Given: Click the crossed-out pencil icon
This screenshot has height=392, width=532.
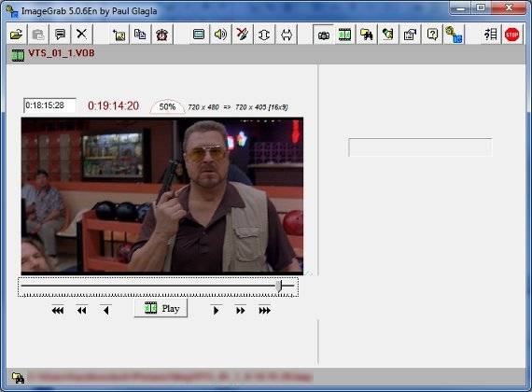Looking at the screenshot, I should tap(243, 35).
